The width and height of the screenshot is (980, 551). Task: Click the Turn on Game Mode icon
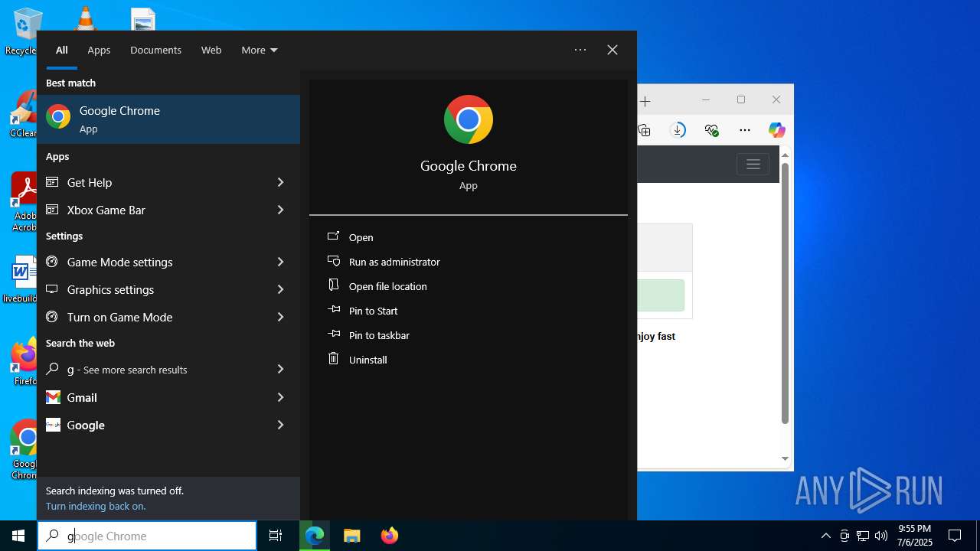tap(52, 317)
